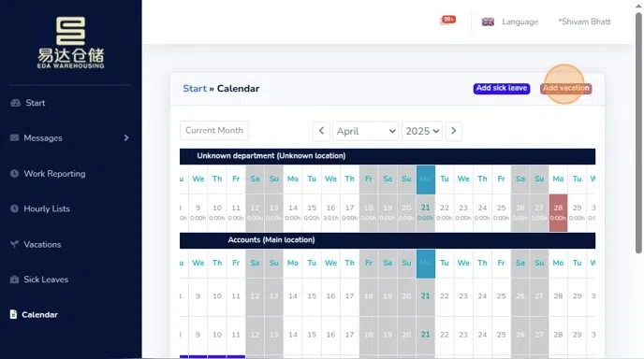Viewport: 644px width, 359px height.
Task: Click the UK flag language icon
Action: (488, 22)
